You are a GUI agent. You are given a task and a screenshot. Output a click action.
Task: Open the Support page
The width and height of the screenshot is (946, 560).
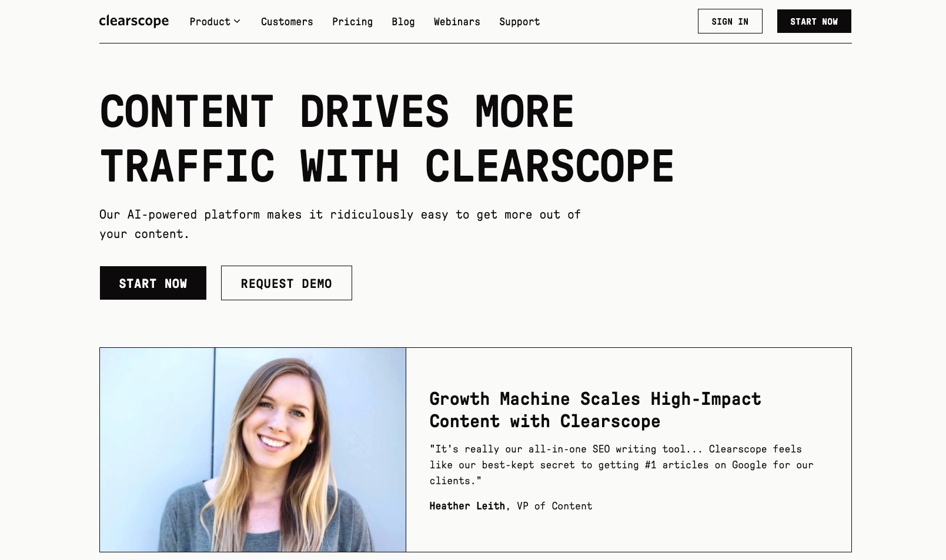[520, 22]
